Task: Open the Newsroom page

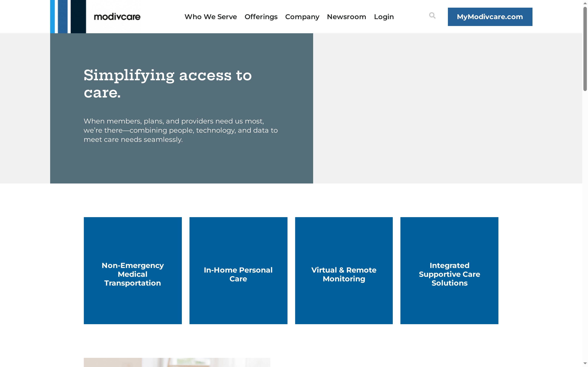Action: pyautogui.click(x=346, y=17)
